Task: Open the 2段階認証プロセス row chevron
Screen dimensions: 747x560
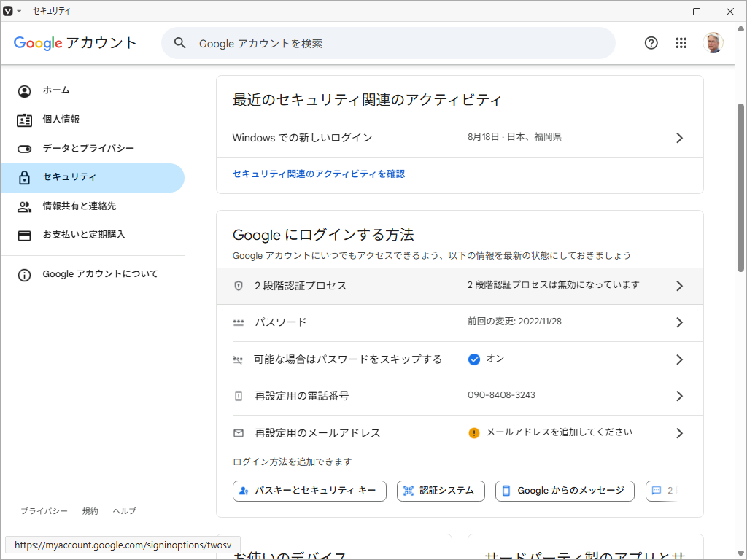Action: coord(679,286)
